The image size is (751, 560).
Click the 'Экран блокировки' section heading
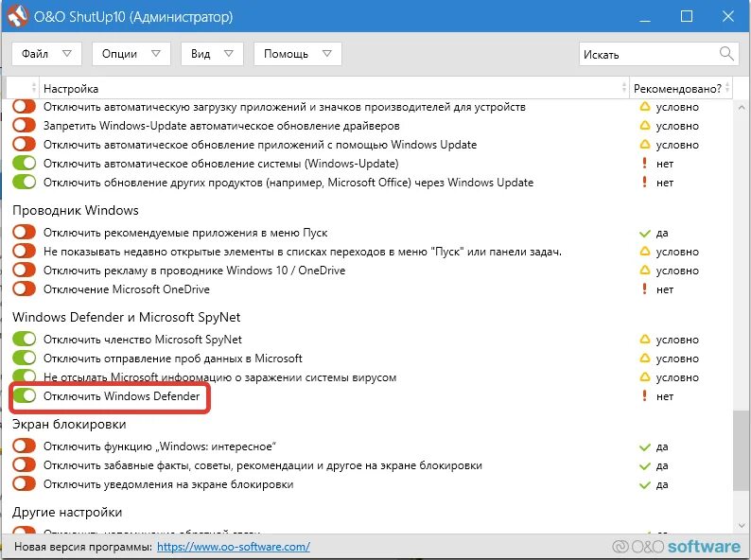tap(69, 425)
